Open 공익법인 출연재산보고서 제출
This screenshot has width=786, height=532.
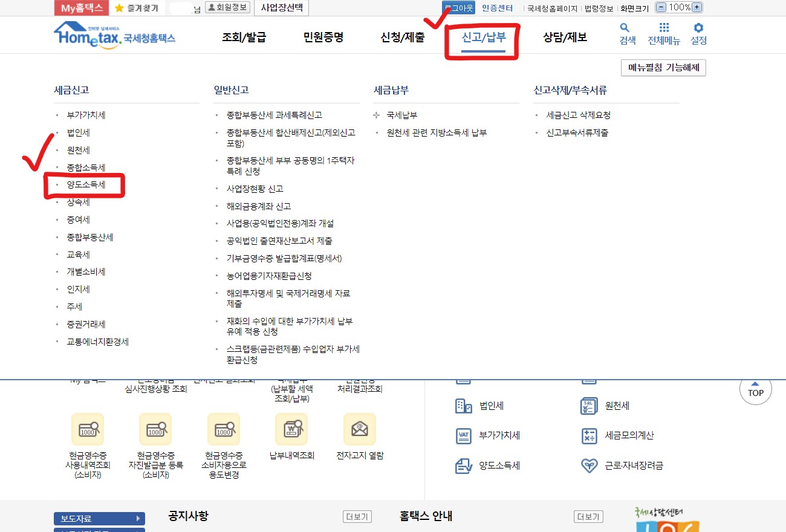(x=279, y=241)
